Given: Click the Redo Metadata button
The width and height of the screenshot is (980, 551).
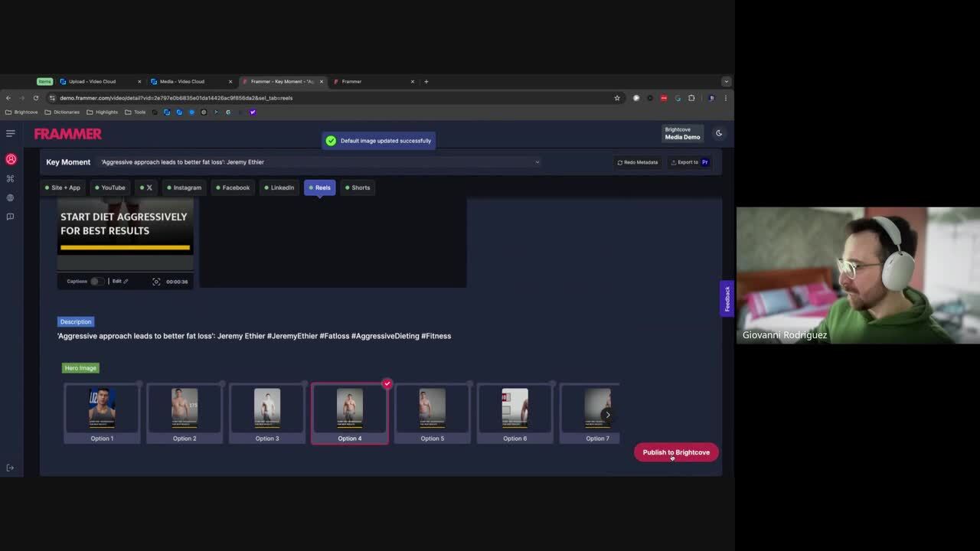Looking at the screenshot, I should click(637, 162).
